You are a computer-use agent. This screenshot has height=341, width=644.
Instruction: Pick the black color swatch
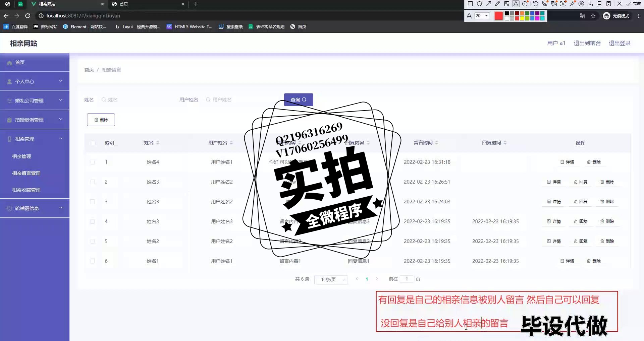tap(507, 13)
